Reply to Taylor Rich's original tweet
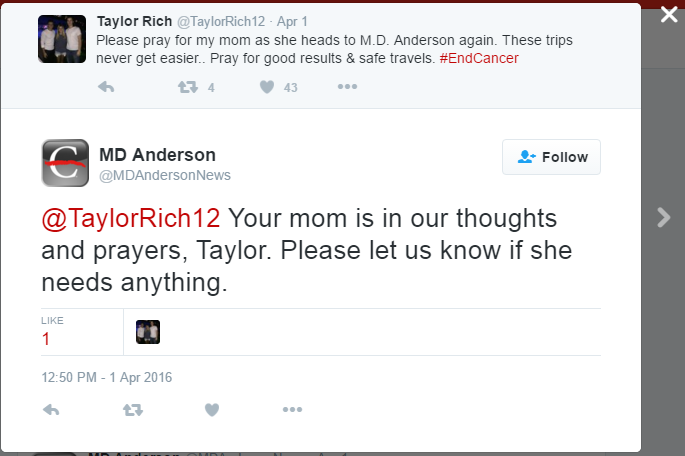This screenshot has width=685, height=456. [x=106, y=87]
